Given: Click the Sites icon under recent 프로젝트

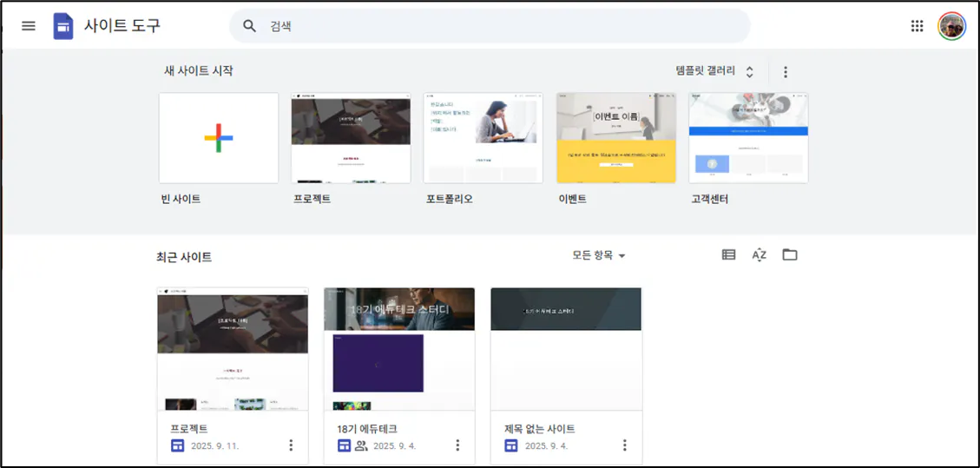Looking at the screenshot, I should (x=177, y=445).
